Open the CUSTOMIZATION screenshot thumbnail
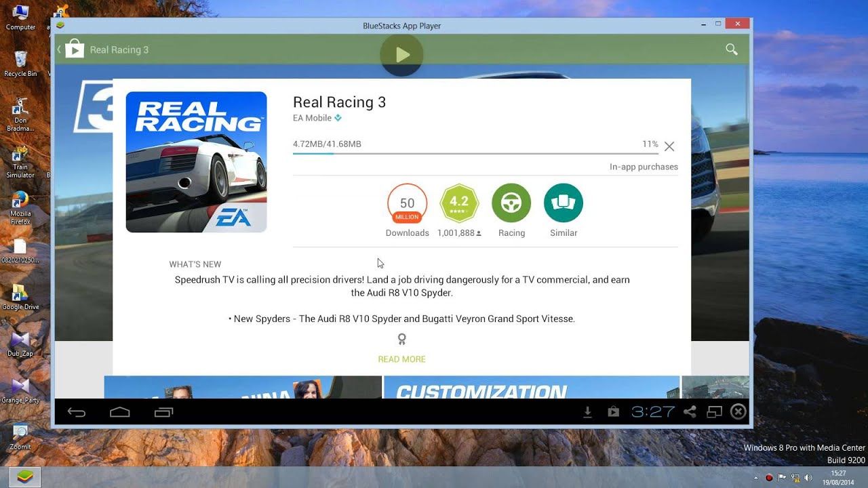This screenshot has width=868, height=488. click(x=532, y=387)
